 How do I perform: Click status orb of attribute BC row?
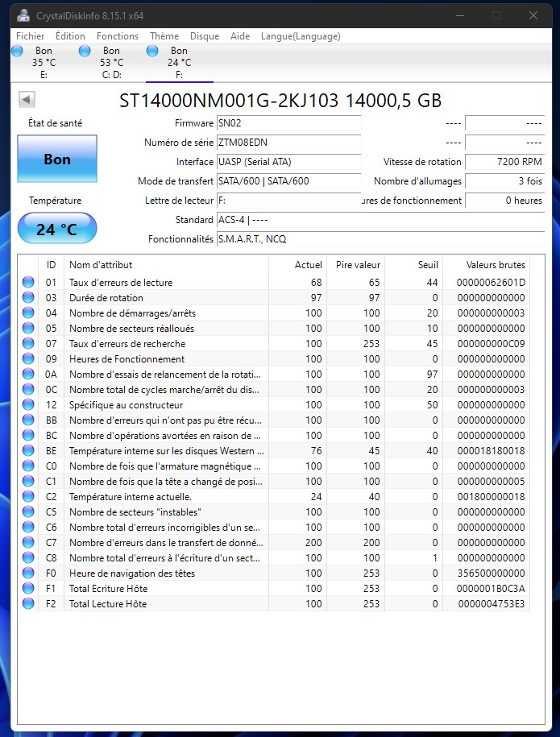tap(28, 435)
